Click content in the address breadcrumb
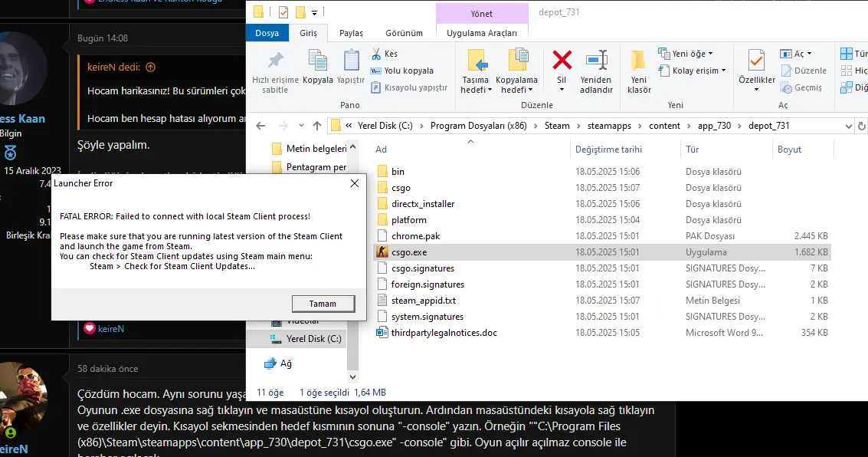 pos(664,126)
